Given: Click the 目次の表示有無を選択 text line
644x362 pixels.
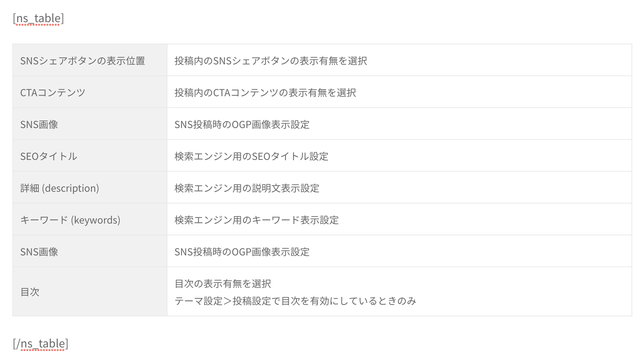Looking at the screenshot, I should 223,284.
